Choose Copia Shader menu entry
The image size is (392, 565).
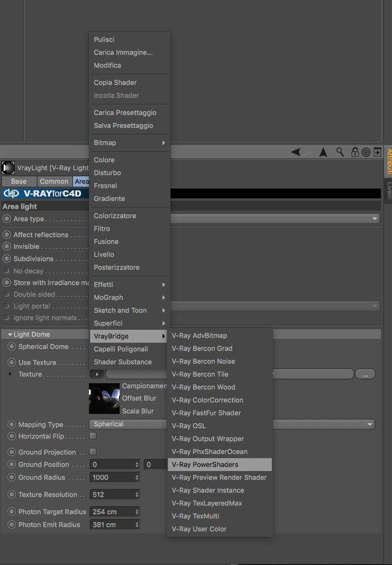point(129,82)
